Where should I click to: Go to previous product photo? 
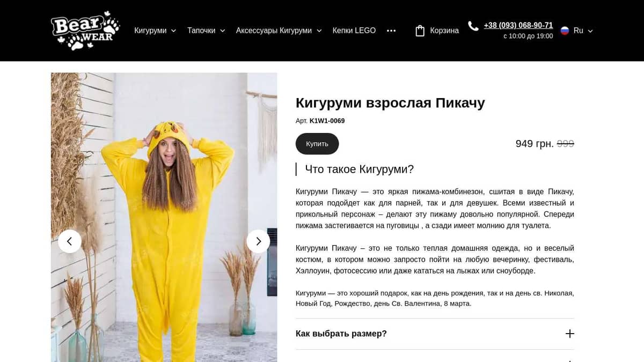70,241
